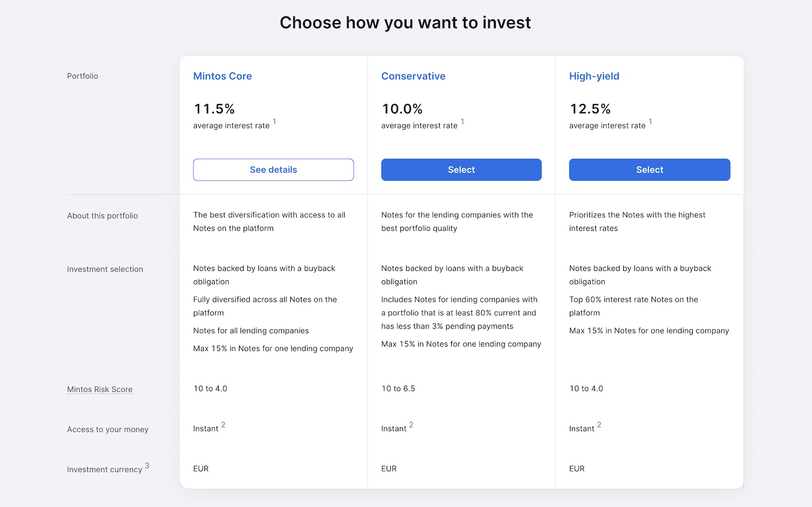Open the High-yield portfolio title link
The width and height of the screenshot is (812, 507).
tap(594, 76)
